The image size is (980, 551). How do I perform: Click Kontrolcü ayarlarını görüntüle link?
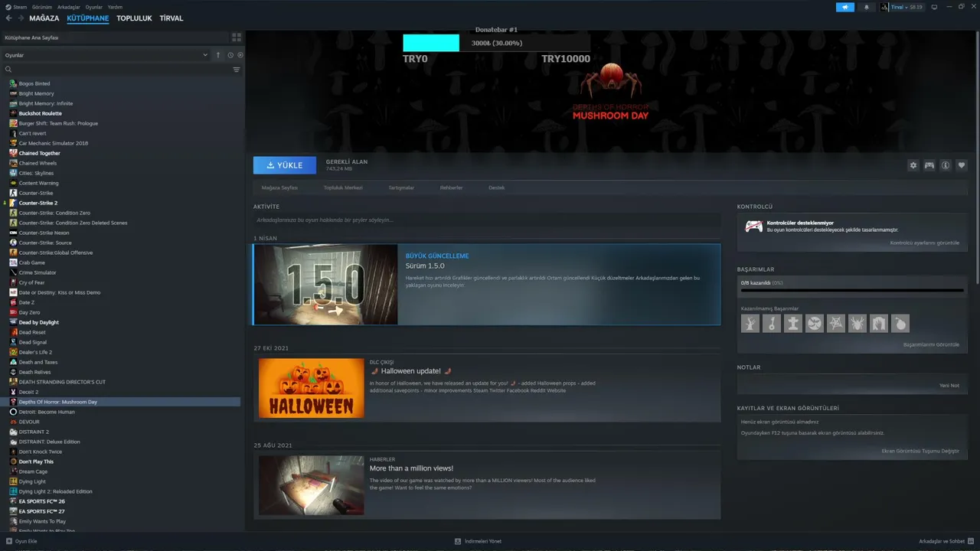(x=925, y=243)
